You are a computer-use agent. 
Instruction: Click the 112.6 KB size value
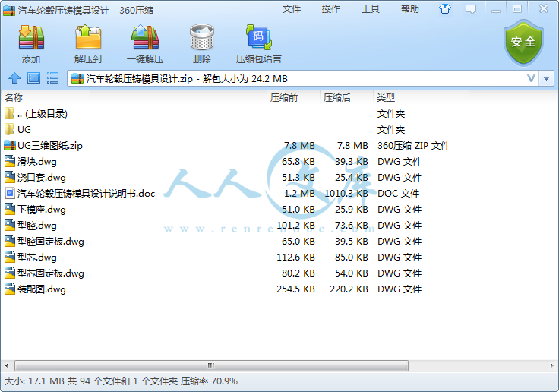pos(295,258)
